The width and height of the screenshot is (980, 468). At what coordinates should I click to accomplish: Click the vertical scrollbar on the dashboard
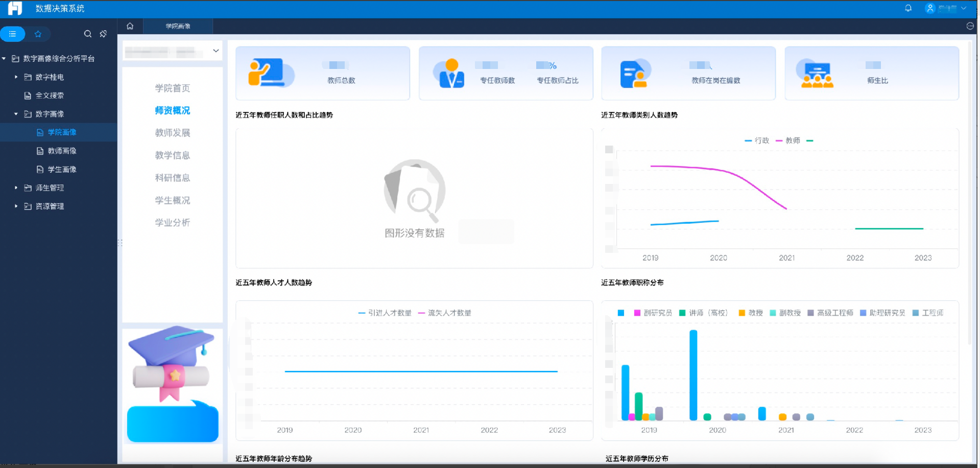click(969, 194)
